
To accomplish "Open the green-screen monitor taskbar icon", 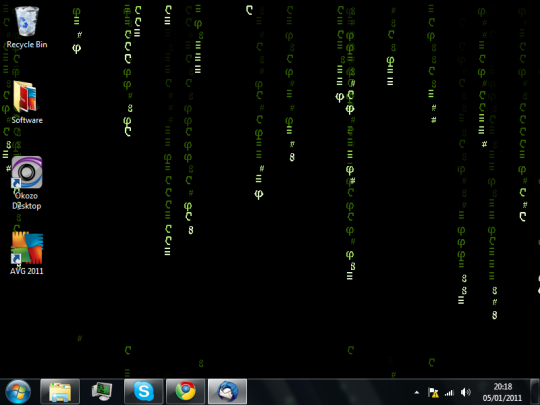I will point(102,392).
